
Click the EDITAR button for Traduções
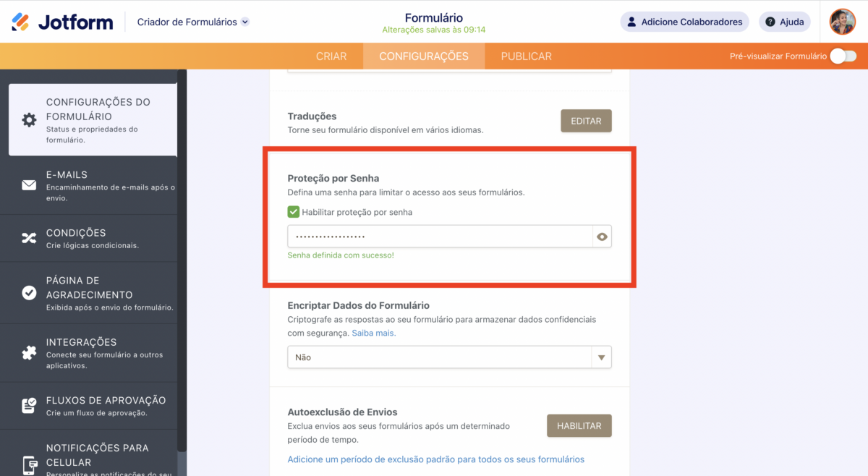click(x=586, y=121)
